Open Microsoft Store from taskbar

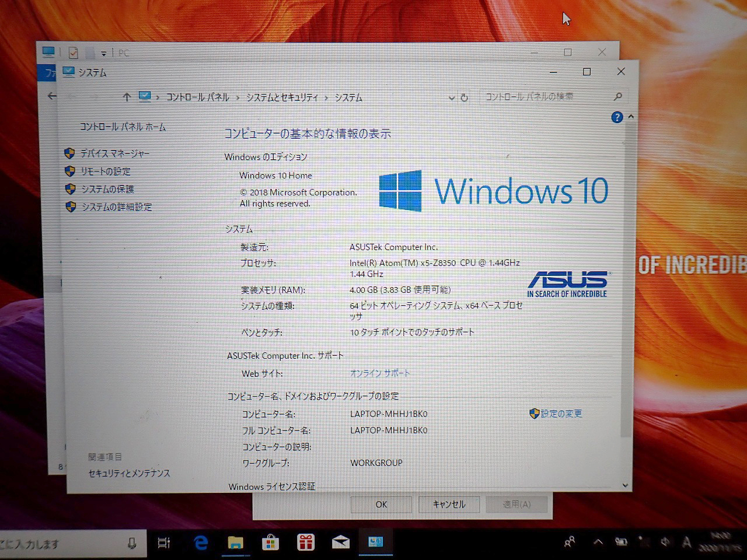pos(270,543)
